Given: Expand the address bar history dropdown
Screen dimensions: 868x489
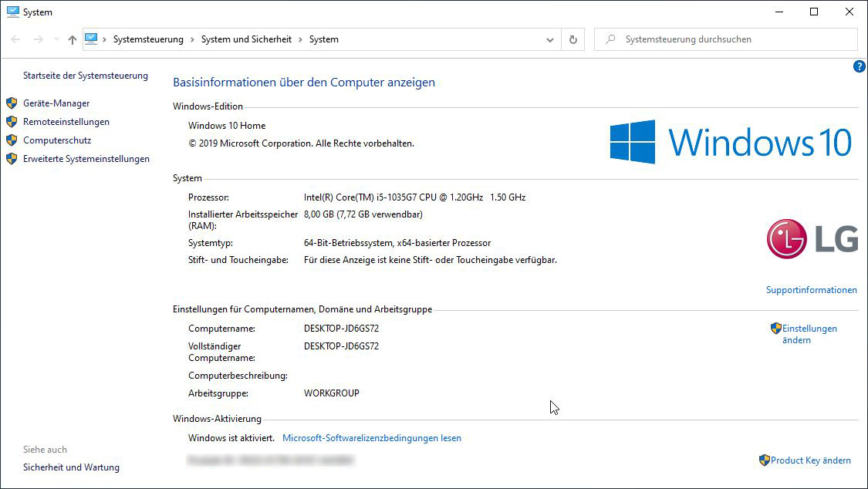Looking at the screenshot, I should [549, 39].
